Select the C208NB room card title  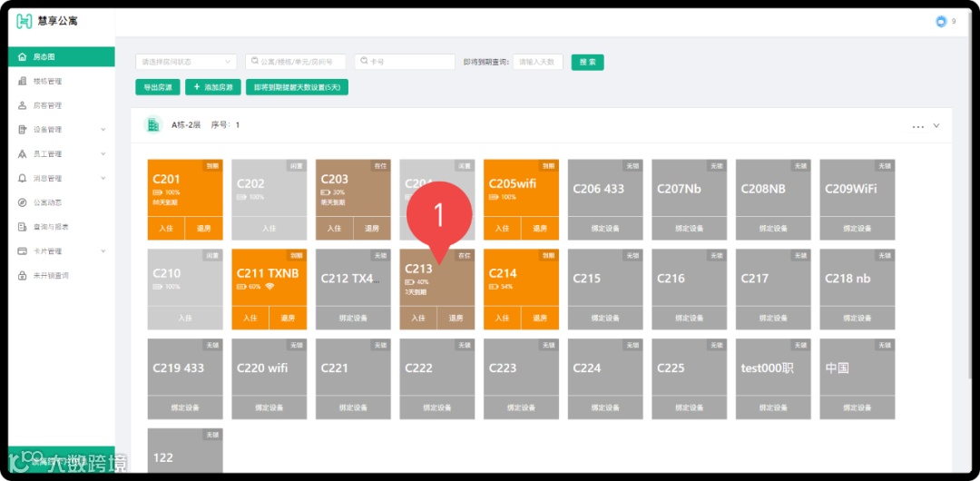[x=763, y=188]
